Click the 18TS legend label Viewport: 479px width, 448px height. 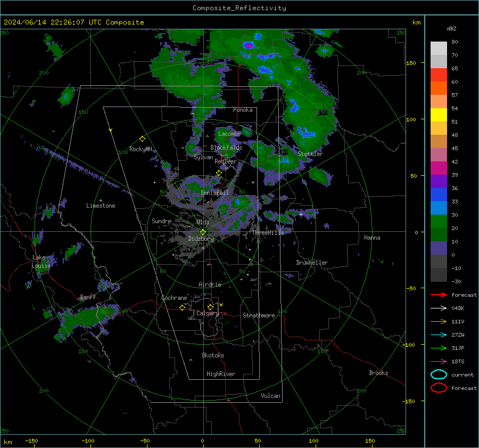(458, 362)
